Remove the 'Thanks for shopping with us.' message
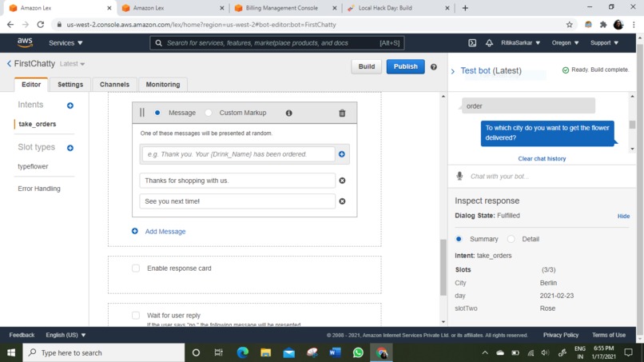The height and width of the screenshot is (362, 644). pos(342,181)
